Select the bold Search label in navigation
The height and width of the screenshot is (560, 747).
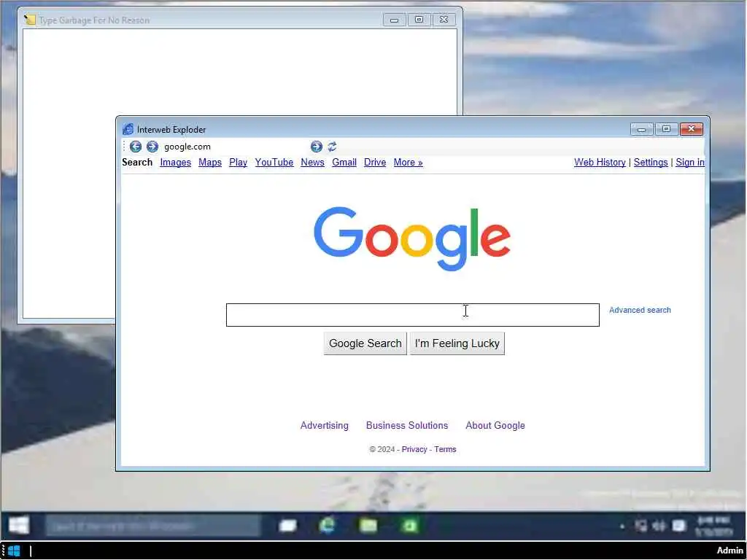(137, 163)
